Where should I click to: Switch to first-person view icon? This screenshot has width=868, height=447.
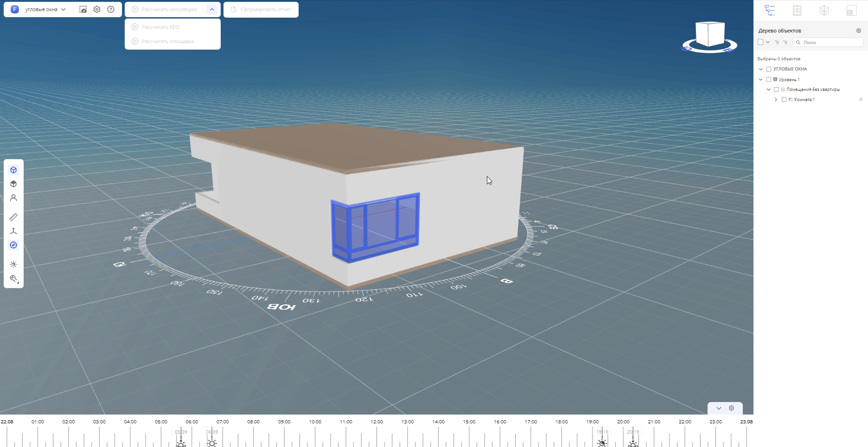pos(13,198)
